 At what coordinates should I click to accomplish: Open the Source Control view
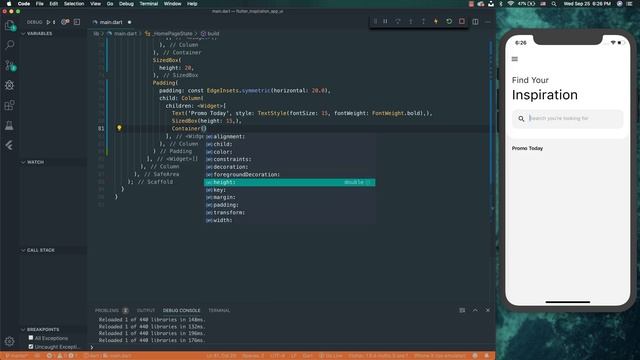click(x=10, y=65)
